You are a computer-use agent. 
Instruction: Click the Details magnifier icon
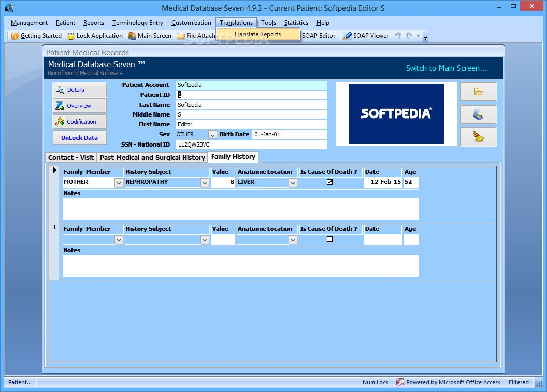[x=60, y=90]
